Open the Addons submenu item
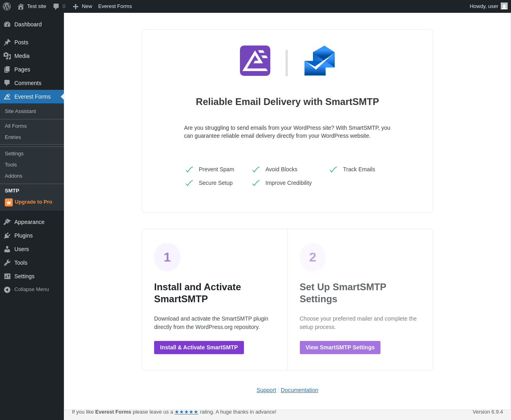Screen dimensions: 511x420 (x=14, y=176)
